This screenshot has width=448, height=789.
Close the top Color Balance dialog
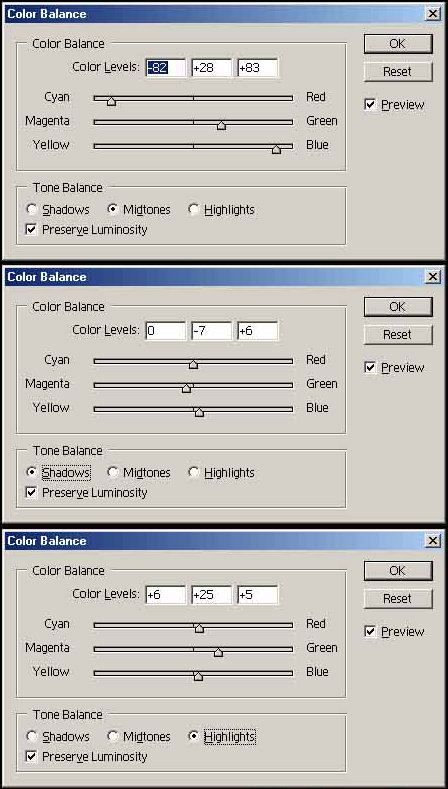[x=432, y=14]
